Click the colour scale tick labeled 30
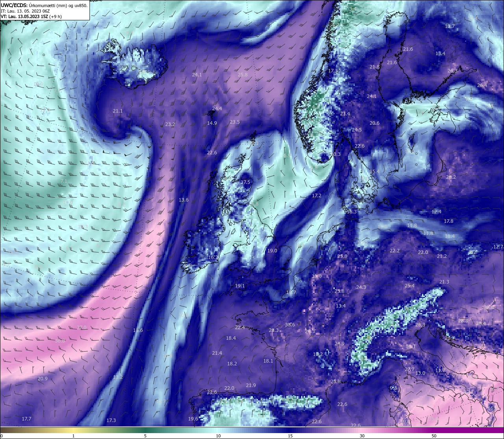Image resolution: width=504 pixels, height=439 pixels. pos(362,436)
